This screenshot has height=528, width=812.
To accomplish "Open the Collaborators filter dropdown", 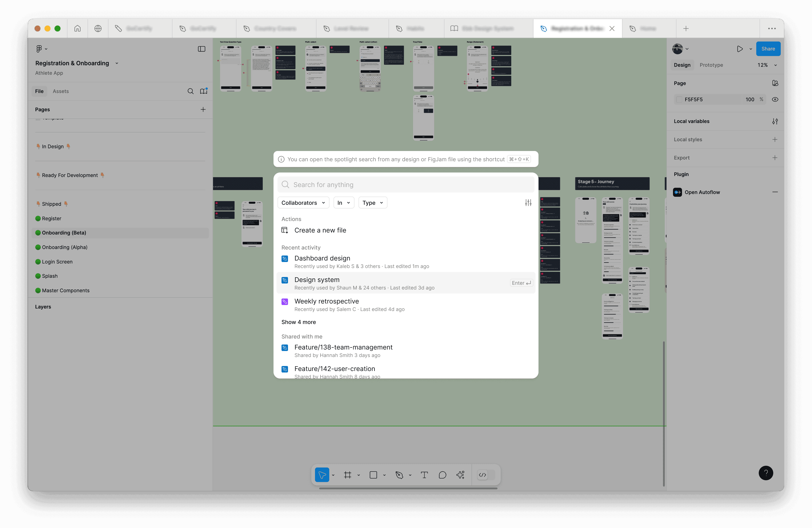I will point(303,202).
